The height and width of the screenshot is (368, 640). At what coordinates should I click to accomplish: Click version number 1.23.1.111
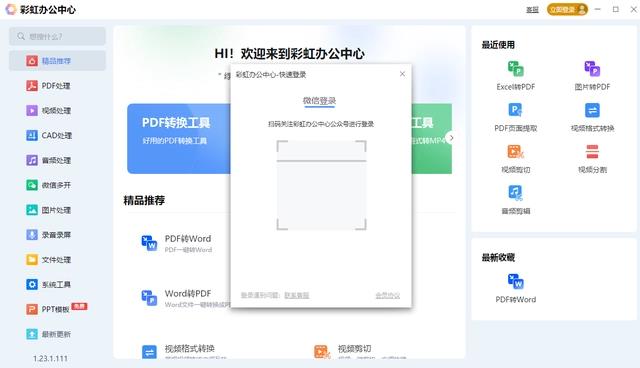pyautogui.click(x=50, y=359)
